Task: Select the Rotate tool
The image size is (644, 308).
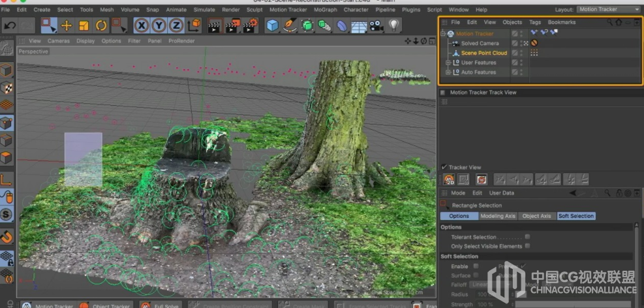Action: pyautogui.click(x=101, y=26)
